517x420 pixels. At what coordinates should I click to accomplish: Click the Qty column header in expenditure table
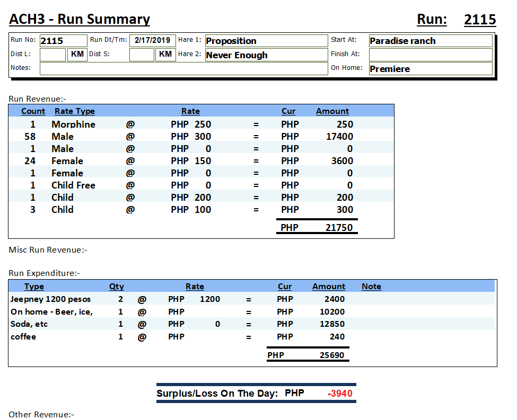pyautogui.click(x=116, y=287)
